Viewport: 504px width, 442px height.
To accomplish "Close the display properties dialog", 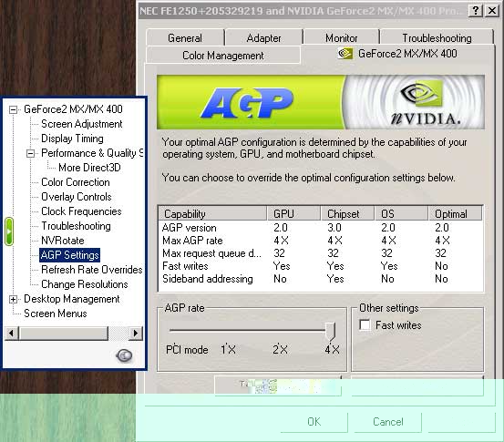I will 492,11.
